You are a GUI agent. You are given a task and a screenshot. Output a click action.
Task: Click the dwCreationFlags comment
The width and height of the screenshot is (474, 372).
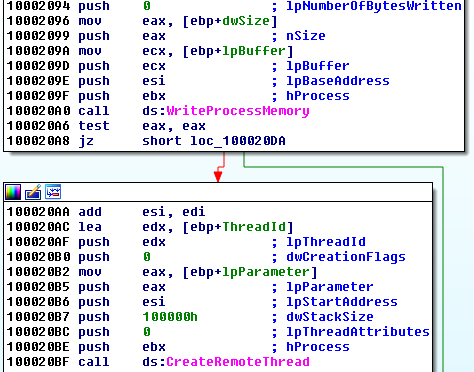[346, 257]
